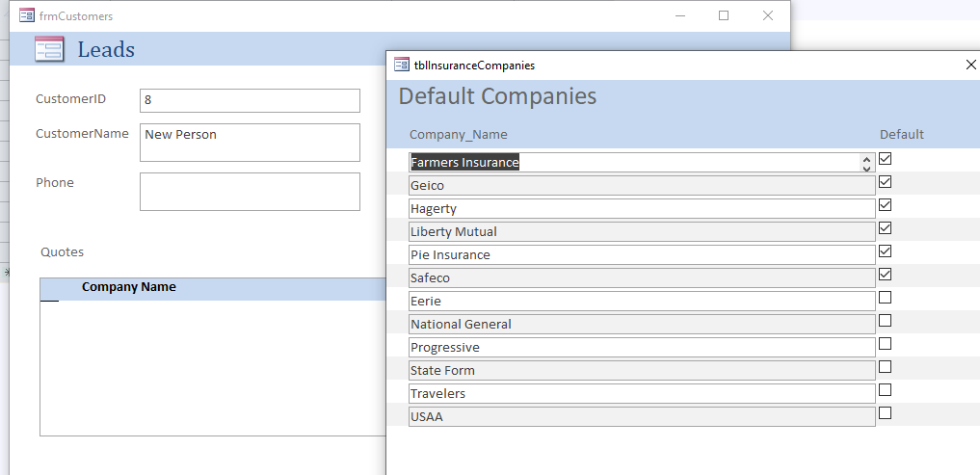Select the Eerie company name field
Image resolution: width=980 pixels, height=475 pixels.
coord(642,302)
